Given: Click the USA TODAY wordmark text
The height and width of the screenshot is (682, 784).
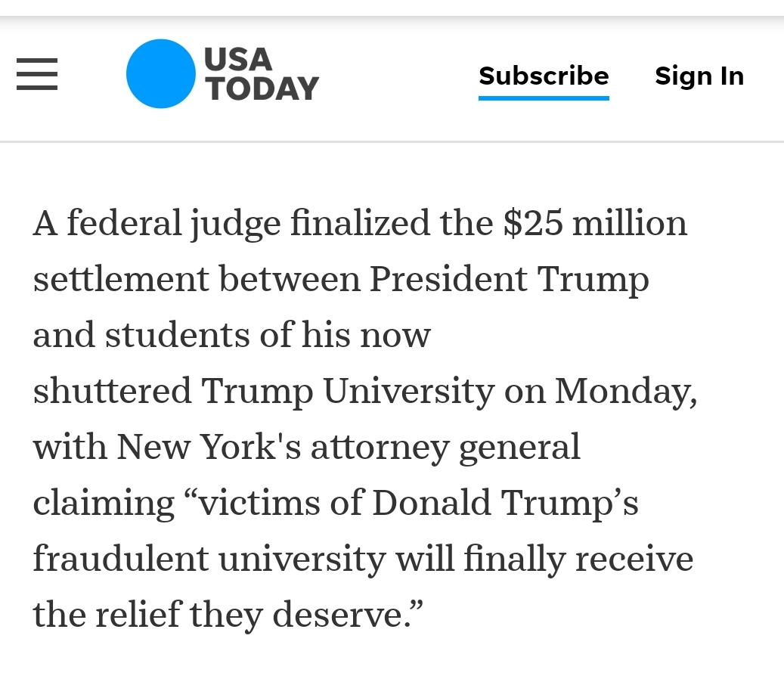Looking at the screenshot, I should click(x=261, y=73).
